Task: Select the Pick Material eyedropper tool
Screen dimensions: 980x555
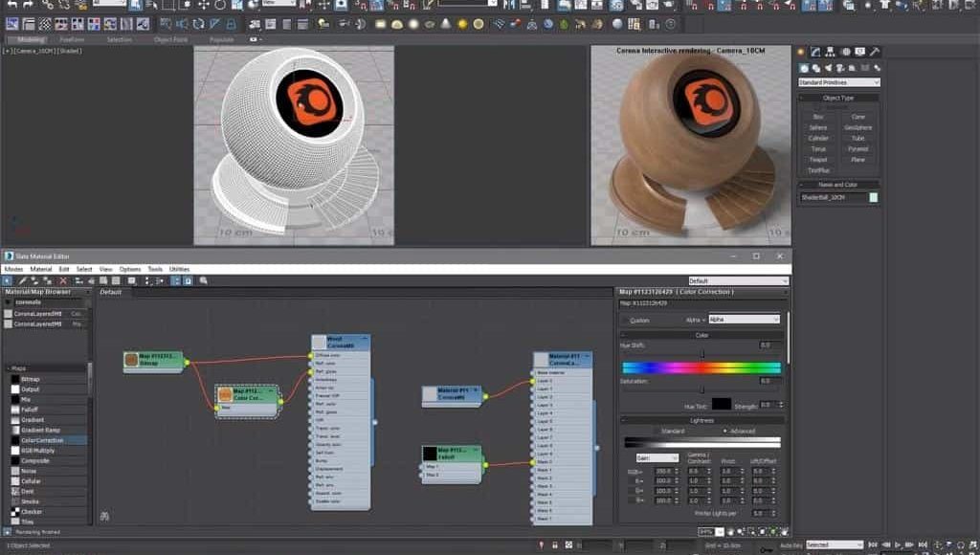Action: tap(21, 280)
